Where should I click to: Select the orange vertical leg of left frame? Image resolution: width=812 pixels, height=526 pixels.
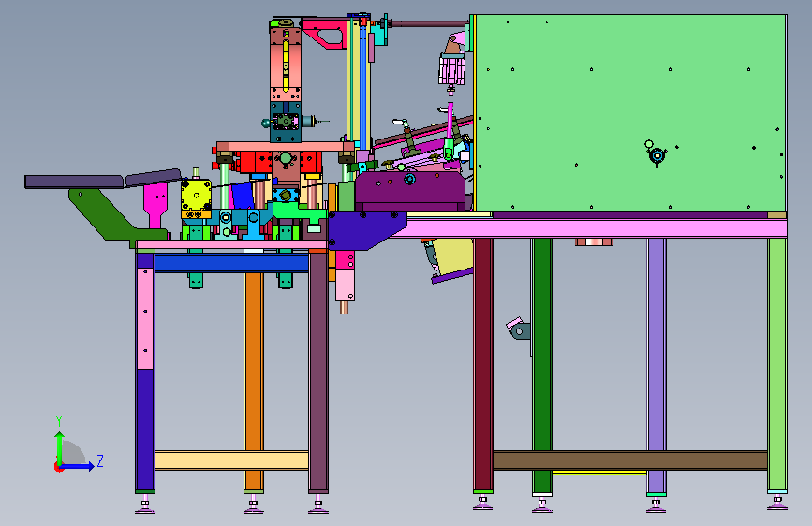tap(254, 381)
